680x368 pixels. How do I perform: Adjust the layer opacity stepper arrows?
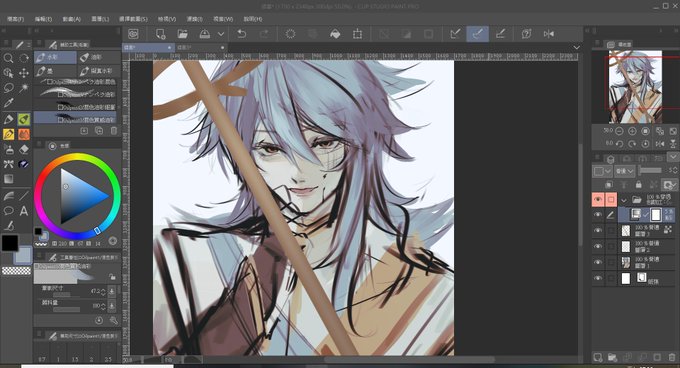tap(674, 171)
